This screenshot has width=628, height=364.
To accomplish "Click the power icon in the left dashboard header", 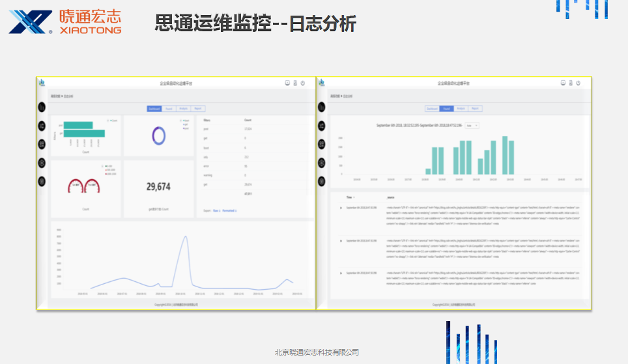I will point(303,83).
